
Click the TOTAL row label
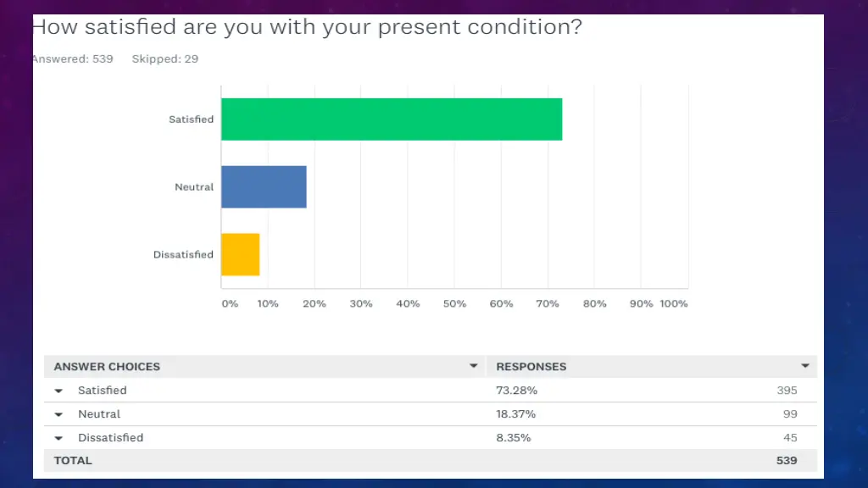pos(73,460)
